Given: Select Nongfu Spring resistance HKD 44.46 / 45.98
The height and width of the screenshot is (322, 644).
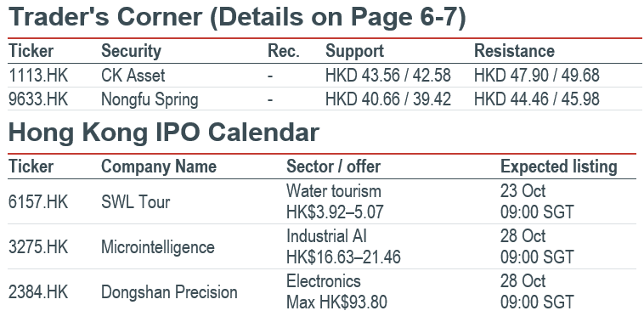Looking at the screenshot, I should point(537,99).
